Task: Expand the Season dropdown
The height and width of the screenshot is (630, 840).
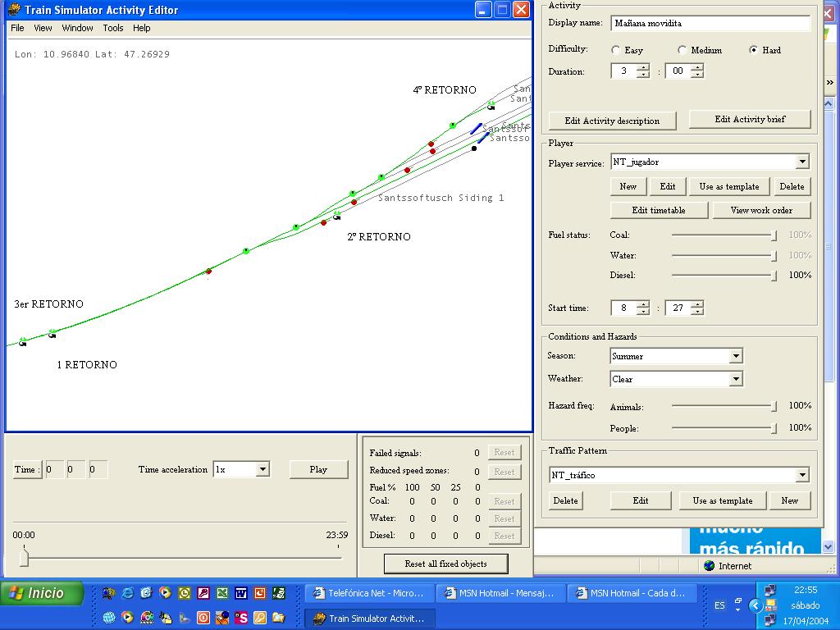Action: tap(736, 356)
